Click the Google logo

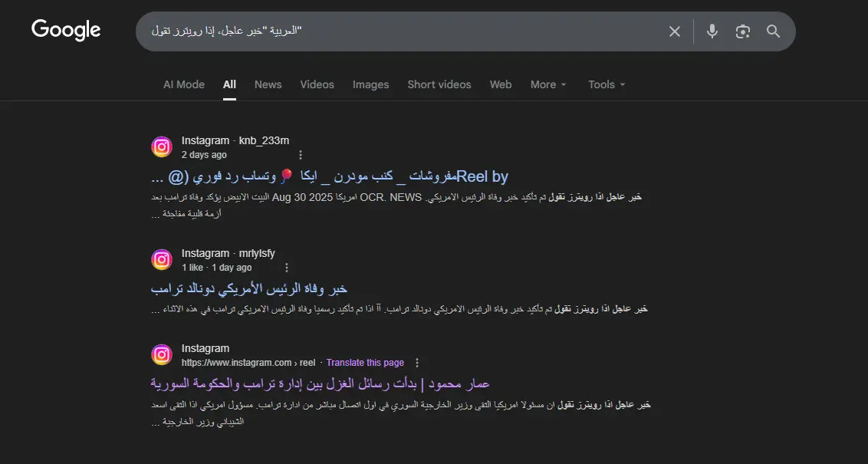66,30
